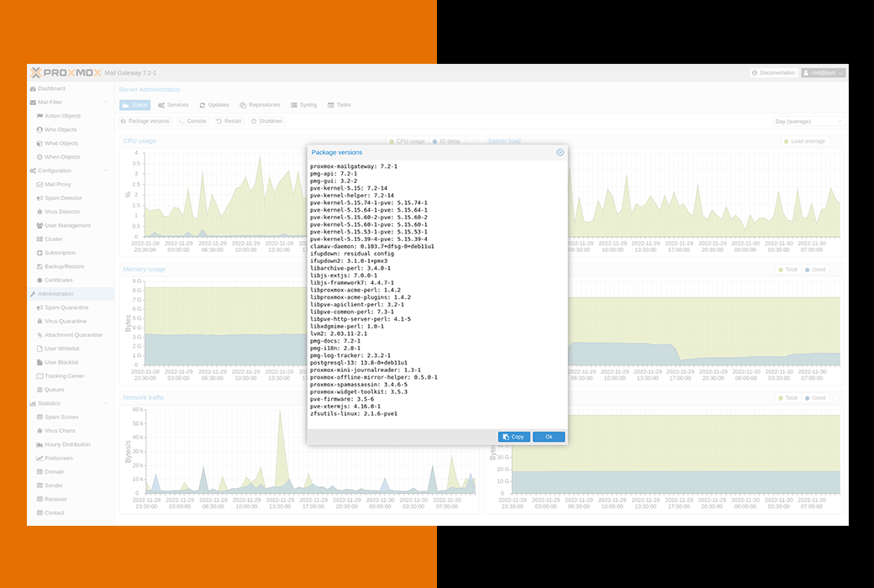Viewport: 874px width, 588px height.
Task: Close the Package versions dialog with X icon
Action: point(561,152)
